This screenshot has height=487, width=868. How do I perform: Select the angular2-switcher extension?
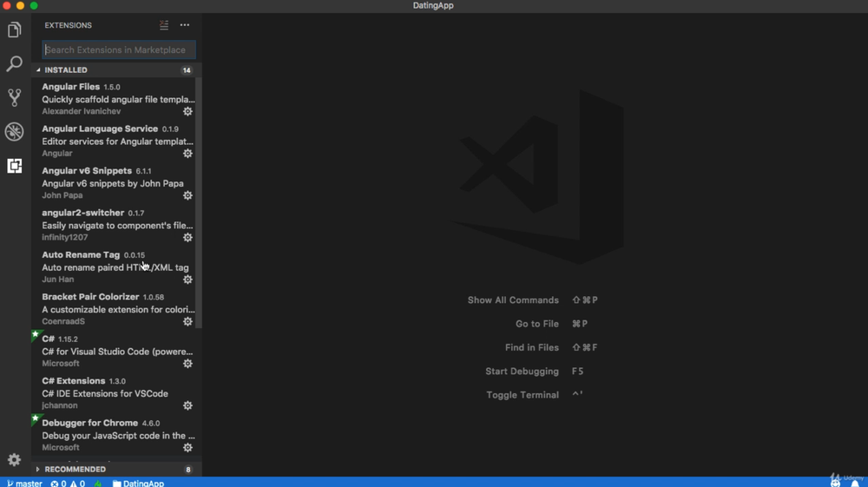(114, 225)
